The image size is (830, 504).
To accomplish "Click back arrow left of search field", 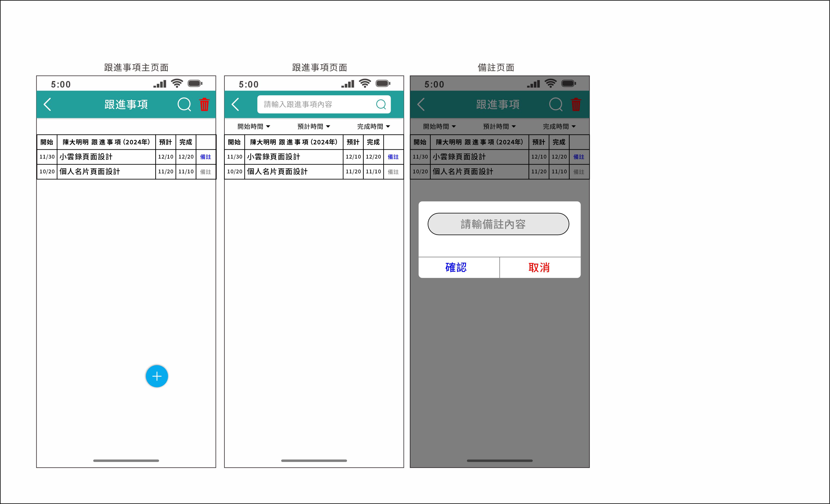I will [236, 104].
